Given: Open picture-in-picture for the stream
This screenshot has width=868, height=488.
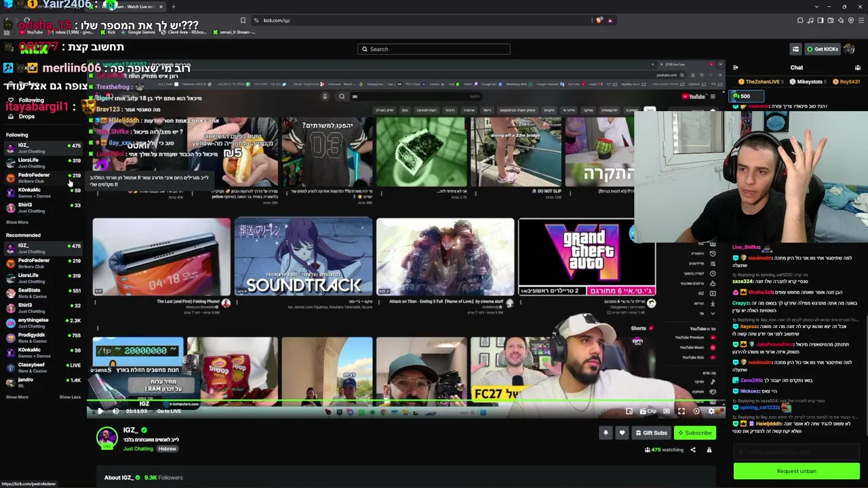Looking at the screenshot, I should tap(629, 411).
